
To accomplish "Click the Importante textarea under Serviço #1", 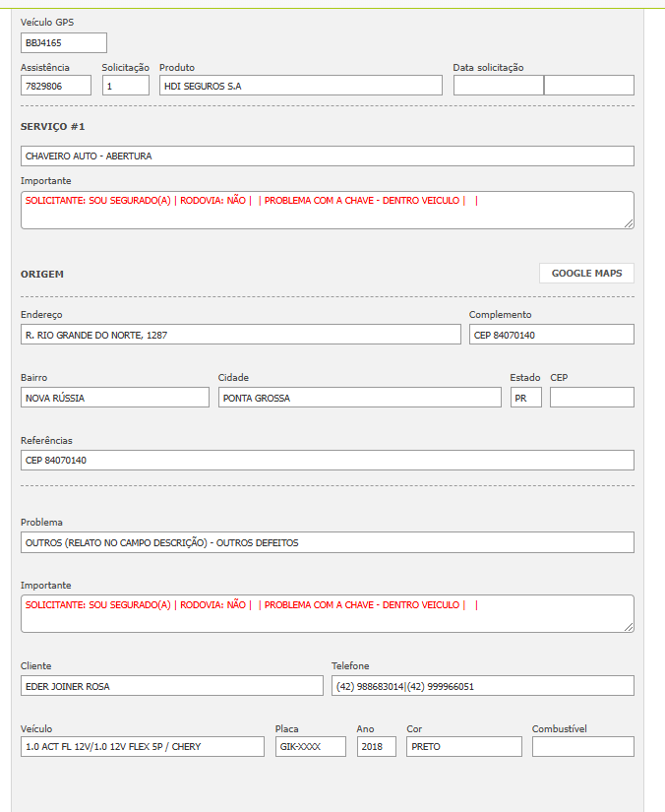I will pos(327,210).
